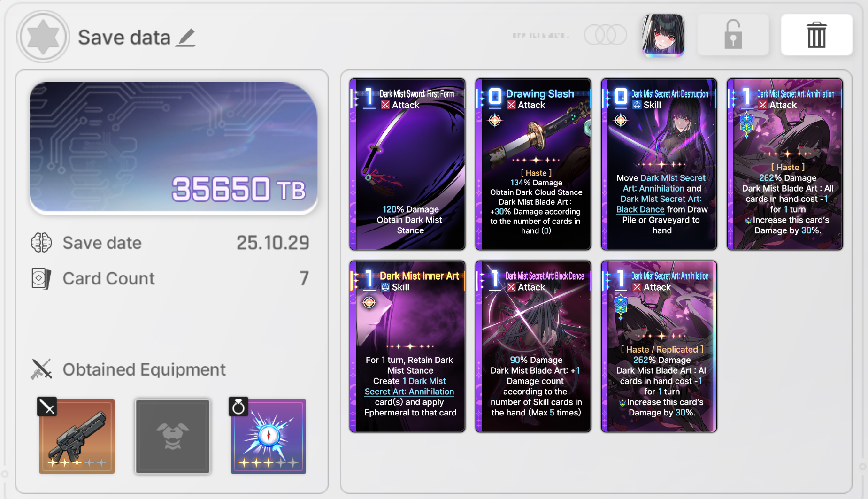This screenshot has height=499, width=868.
Task: Click the three interlocked circles icon
Action: pyautogui.click(x=605, y=35)
